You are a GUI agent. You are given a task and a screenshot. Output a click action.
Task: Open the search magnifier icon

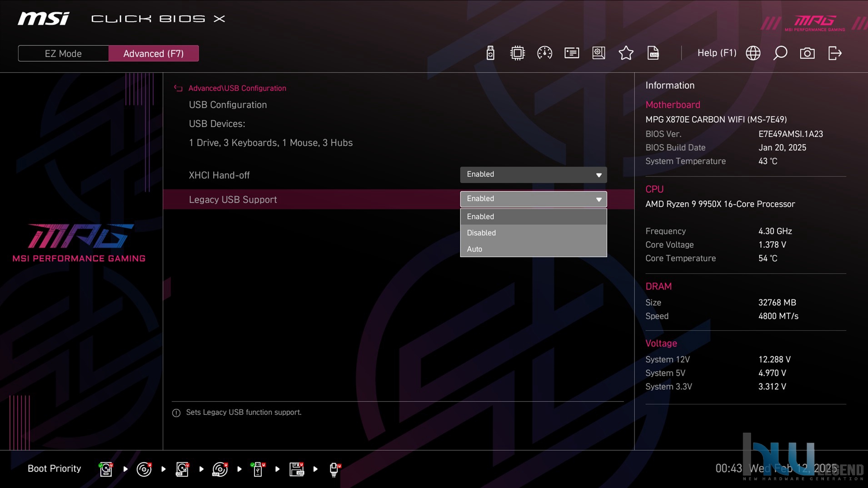780,53
